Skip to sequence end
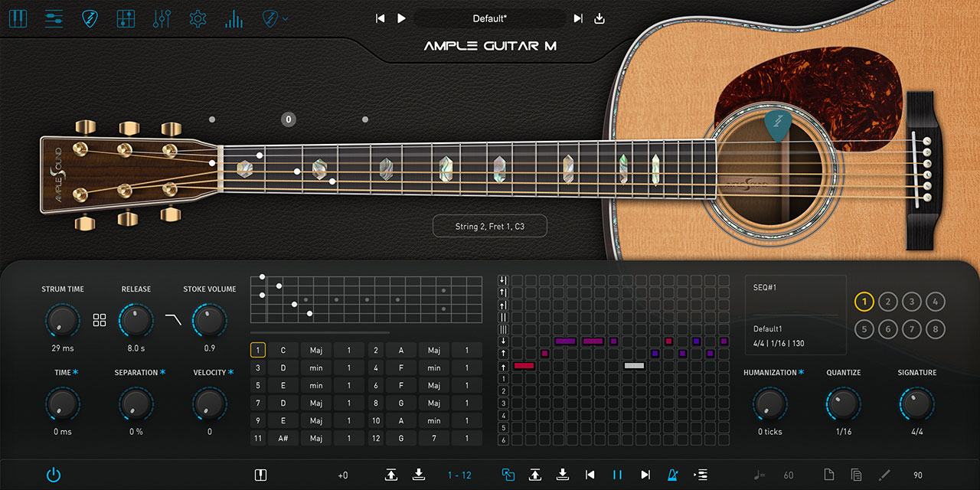This screenshot has height=490, width=980. point(645,475)
